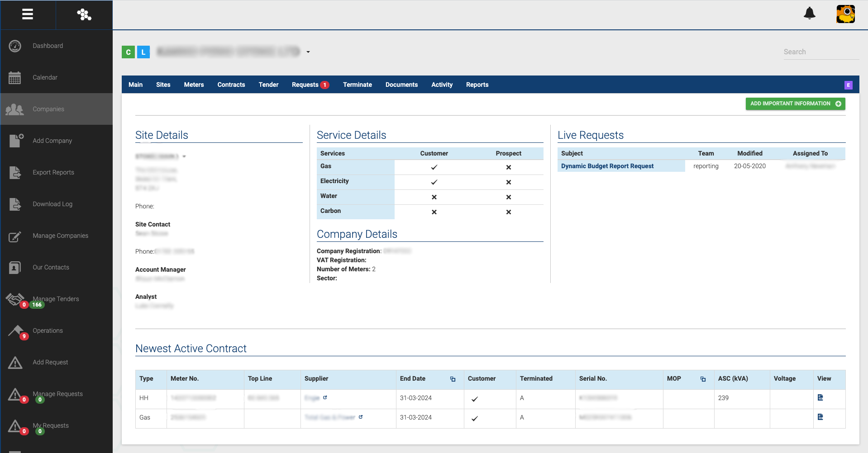Screen dimensions: 868x453
Task: Toggle the blue L badge
Action: [143, 52]
